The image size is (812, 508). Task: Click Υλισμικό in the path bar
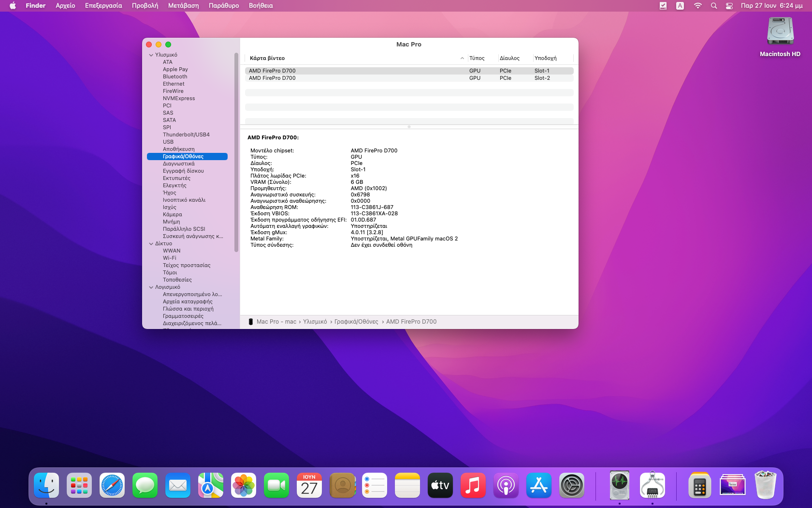[x=315, y=322]
